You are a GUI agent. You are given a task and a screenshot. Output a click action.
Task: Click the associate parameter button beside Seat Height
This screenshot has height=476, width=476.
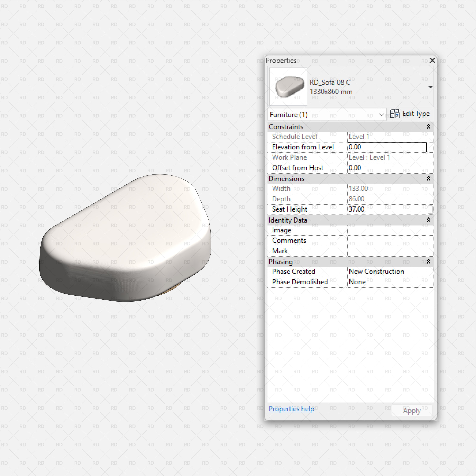pos(430,209)
